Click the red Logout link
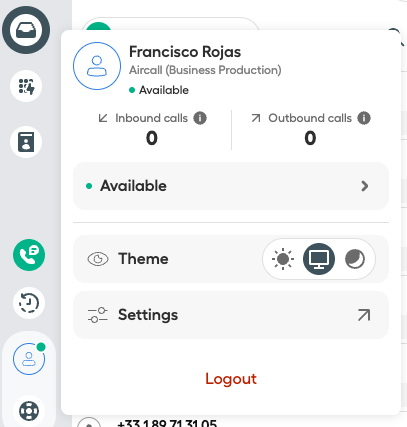 [x=231, y=379]
